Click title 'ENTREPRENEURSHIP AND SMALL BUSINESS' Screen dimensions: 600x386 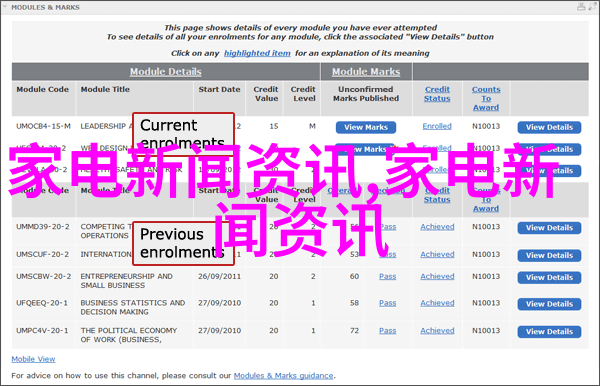click(127, 281)
